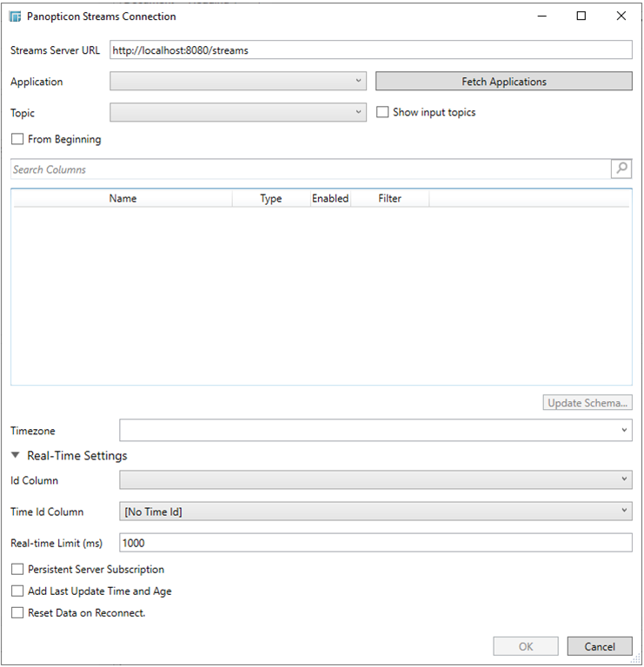Image resolution: width=644 pixels, height=667 pixels.
Task: Click the Cancel button
Action: [x=600, y=646]
